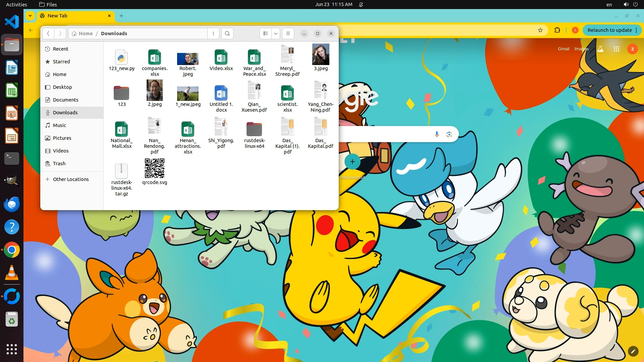Screen dimensions: 644x362
Task: Click Relaunch to update button
Action: 609,30
